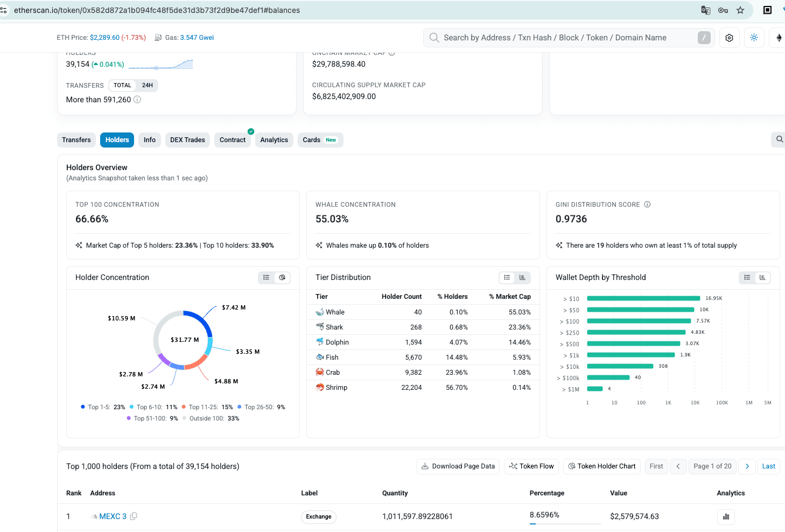785x532 pixels.
Task: Copy the MEXC 3 address icon
Action: [134, 516]
